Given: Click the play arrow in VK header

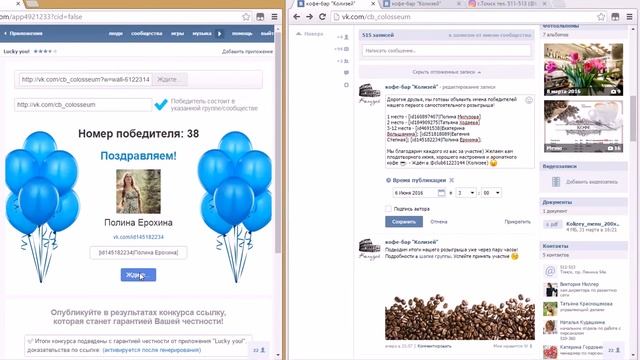Looking at the screenshot, I should click(x=219, y=33).
